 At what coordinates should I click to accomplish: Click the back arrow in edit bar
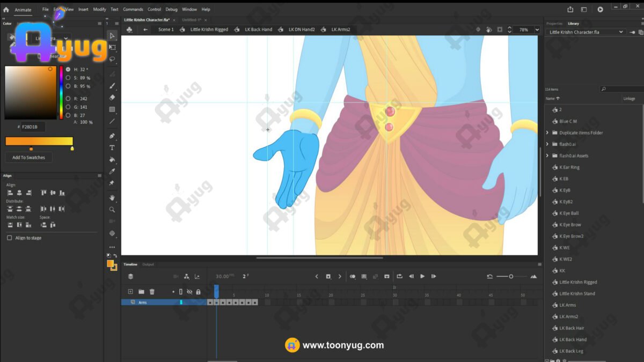tap(145, 29)
